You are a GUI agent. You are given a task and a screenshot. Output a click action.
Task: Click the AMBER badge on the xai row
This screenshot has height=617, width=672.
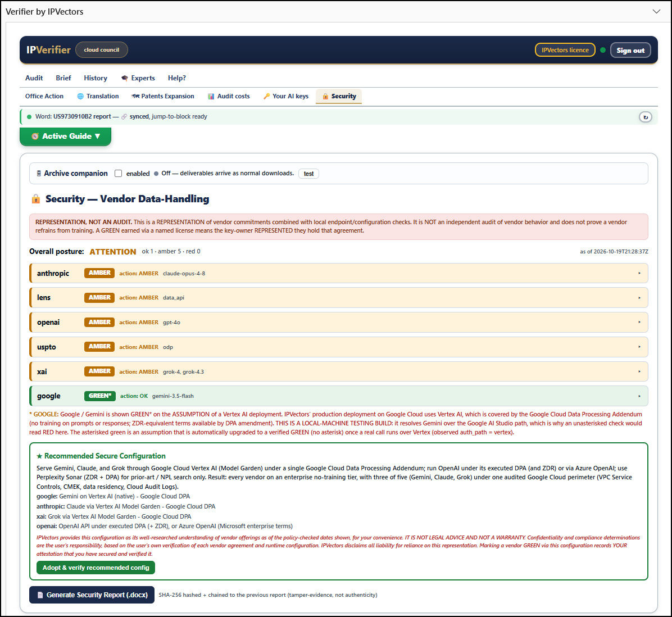pos(99,371)
